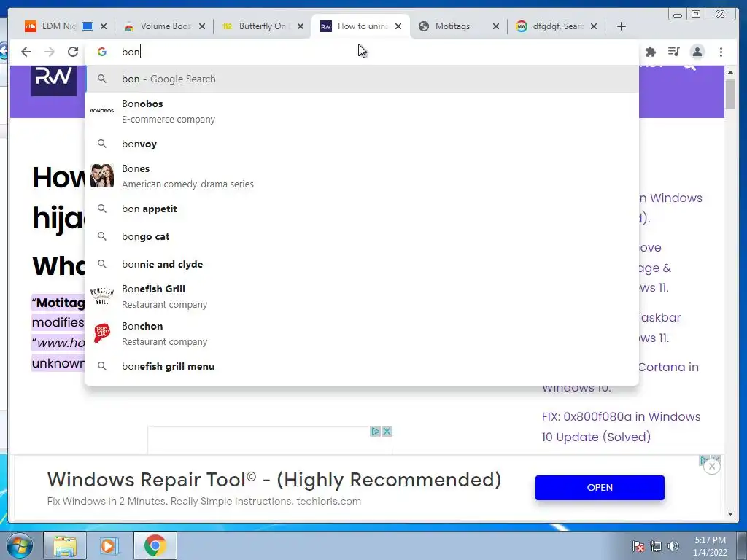747x560 pixels.
Task: Select the Bonobos E-commerce company suggestion
Action: 362,111
